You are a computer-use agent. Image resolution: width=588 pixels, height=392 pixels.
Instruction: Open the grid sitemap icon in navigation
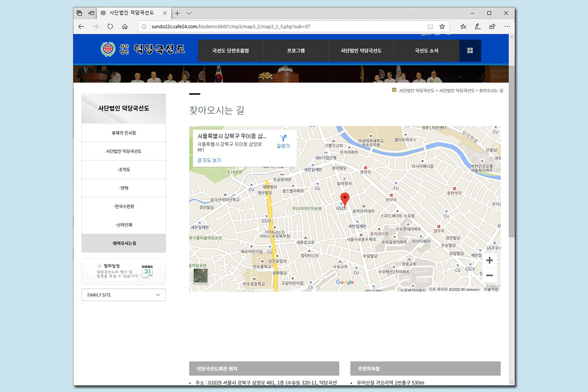point(470,50)
